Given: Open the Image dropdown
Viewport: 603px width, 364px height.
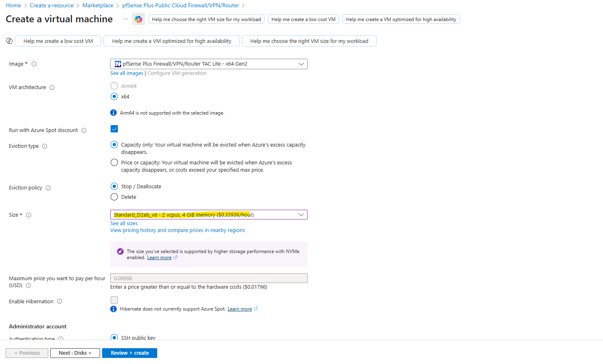Looking at the screenshot, I should (x=209, y=64).
